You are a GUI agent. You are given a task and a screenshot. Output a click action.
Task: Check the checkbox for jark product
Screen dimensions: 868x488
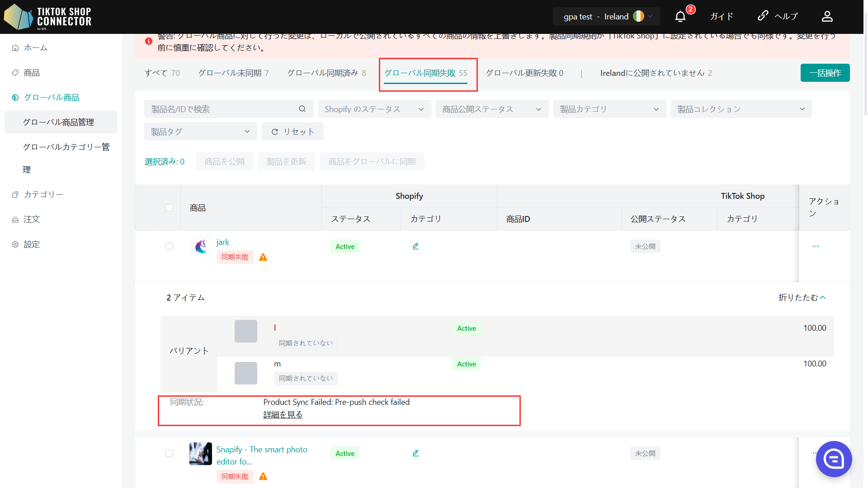pyautogui.click(x=169, y=246)
